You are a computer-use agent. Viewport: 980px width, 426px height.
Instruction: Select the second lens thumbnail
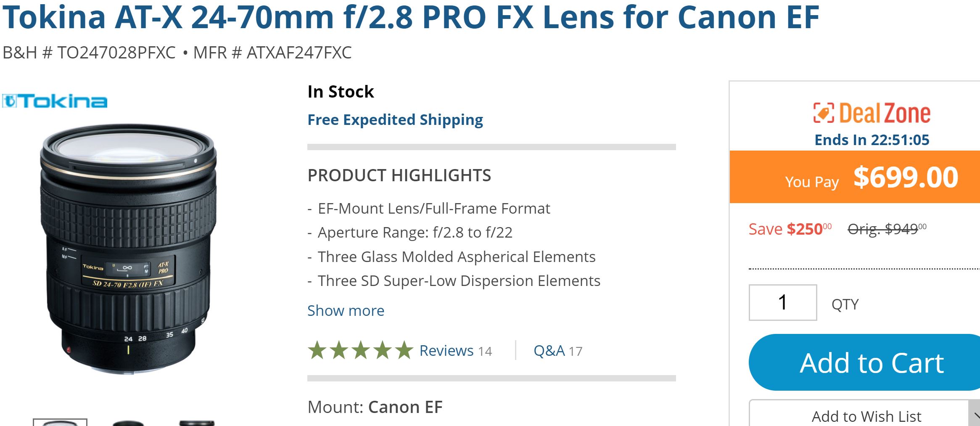click(x=128, y=423)
